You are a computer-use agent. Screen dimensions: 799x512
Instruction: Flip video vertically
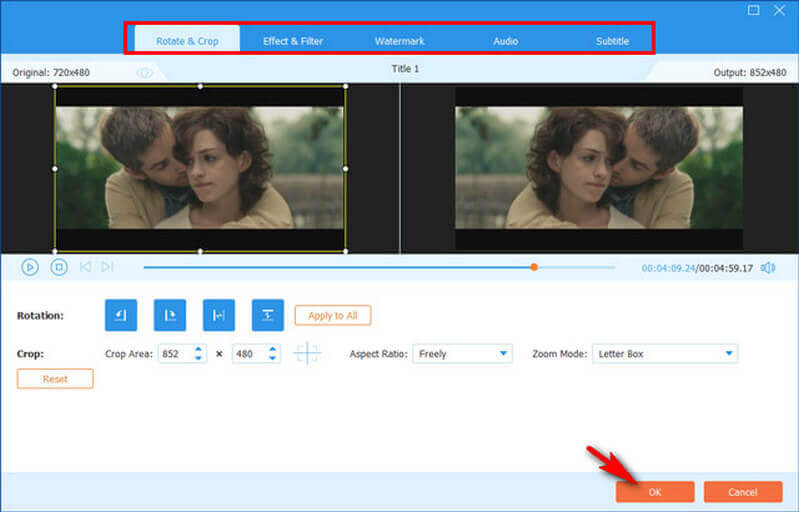pos(268,315)
